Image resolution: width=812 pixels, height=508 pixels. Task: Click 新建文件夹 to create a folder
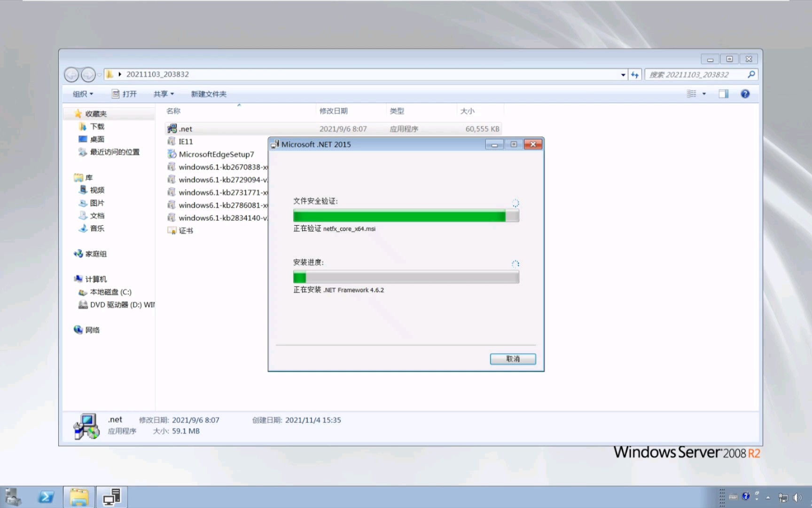coord(208,94)
